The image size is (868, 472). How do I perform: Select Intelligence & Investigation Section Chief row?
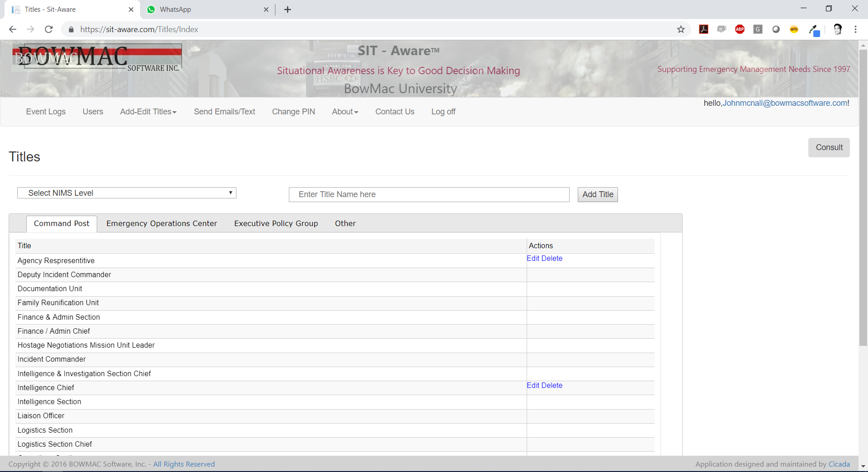tap(335, 374)
